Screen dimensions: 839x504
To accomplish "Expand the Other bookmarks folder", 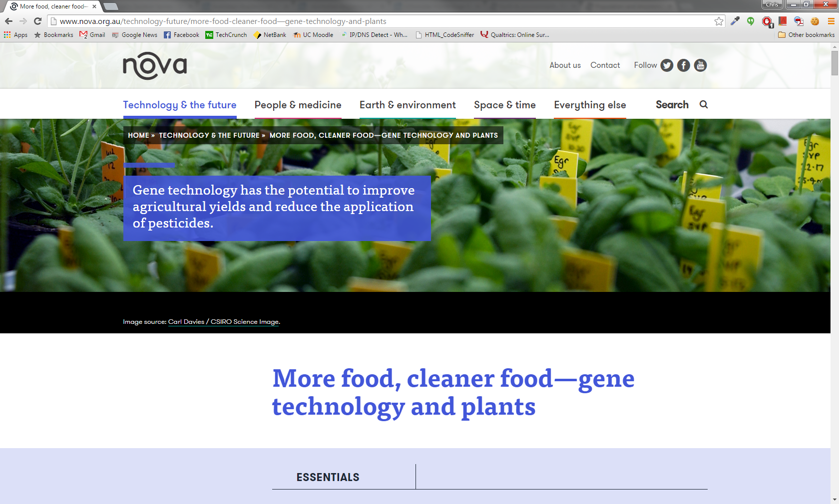I will point(807,35).
